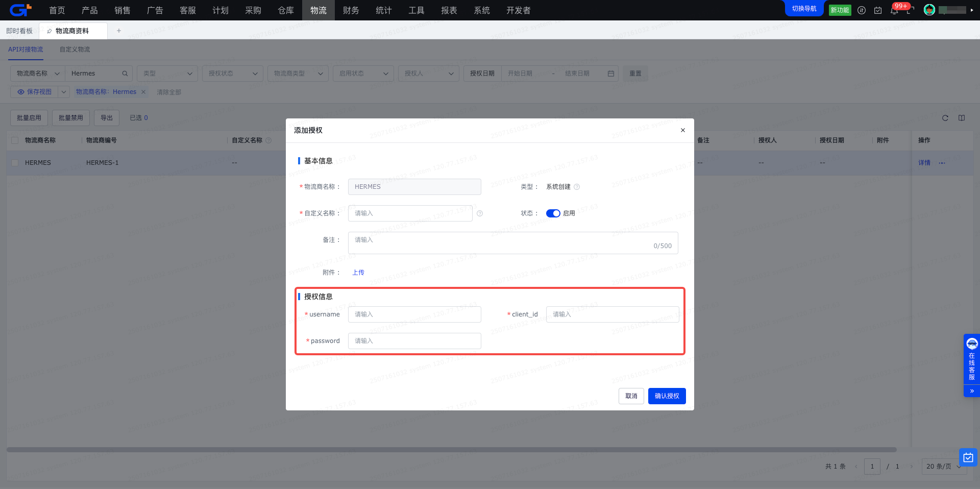
Task: Open the notification bell with 99+ badge
Action: pyautogui.click(x=894, y=10)
